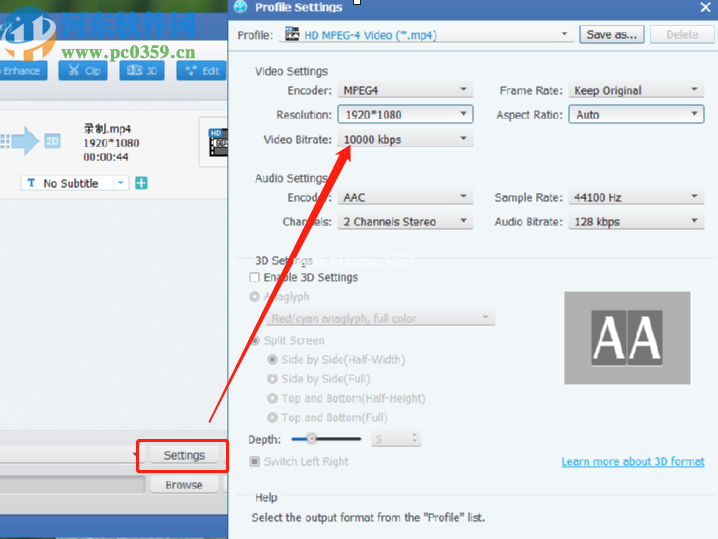Click the Enhance toolbar button
The image size is (718, 539).
pos(22,71)
